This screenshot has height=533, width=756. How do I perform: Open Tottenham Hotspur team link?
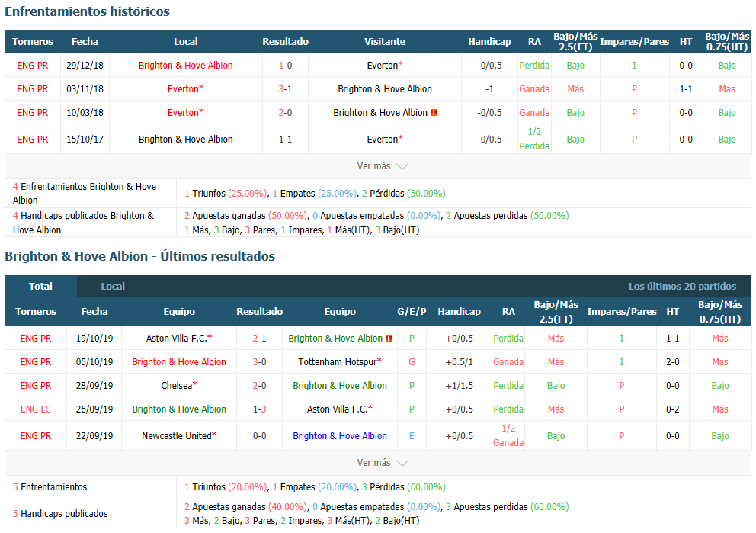[340, 361]
